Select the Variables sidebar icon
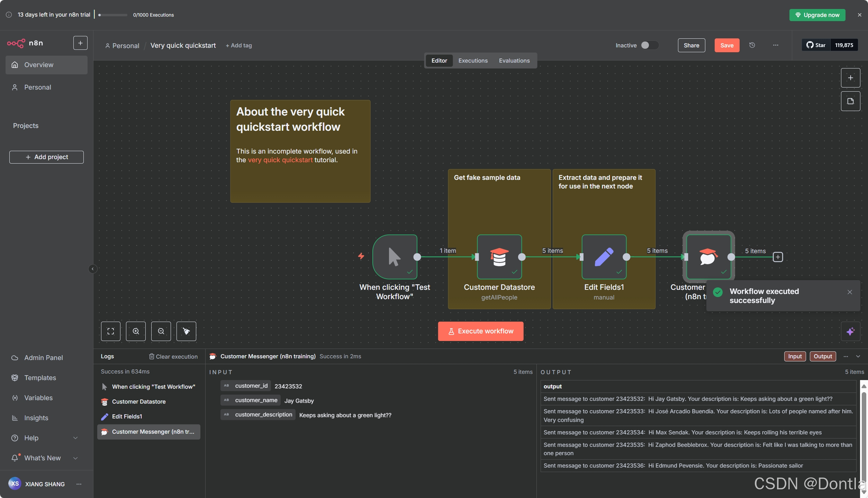Image resolution: width=868 pixels, height=498 pixels. pyautogui.click(x=15, y=398)
